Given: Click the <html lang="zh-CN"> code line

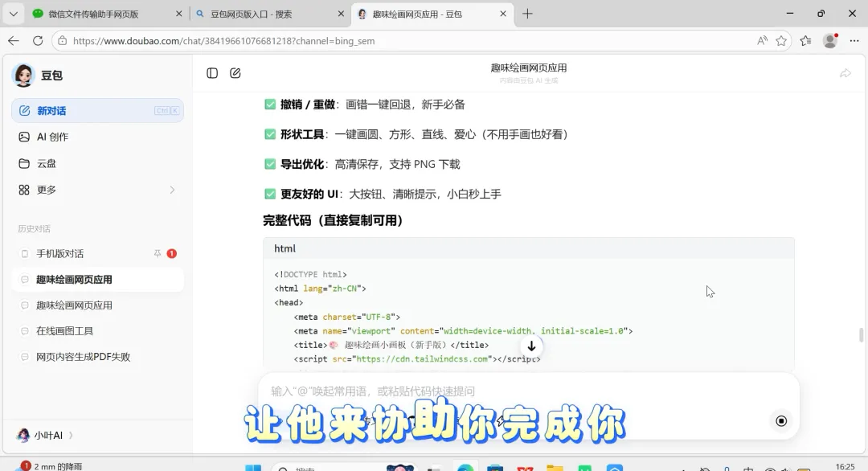Looking at the screenshot, I should tap(320, 289).
